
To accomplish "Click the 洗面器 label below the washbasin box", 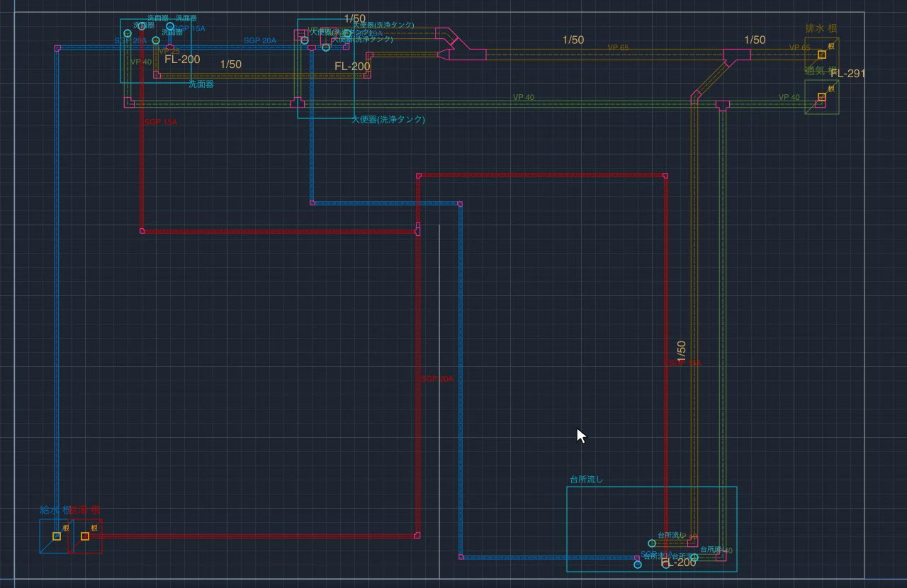I will click(x=201, y=84).
